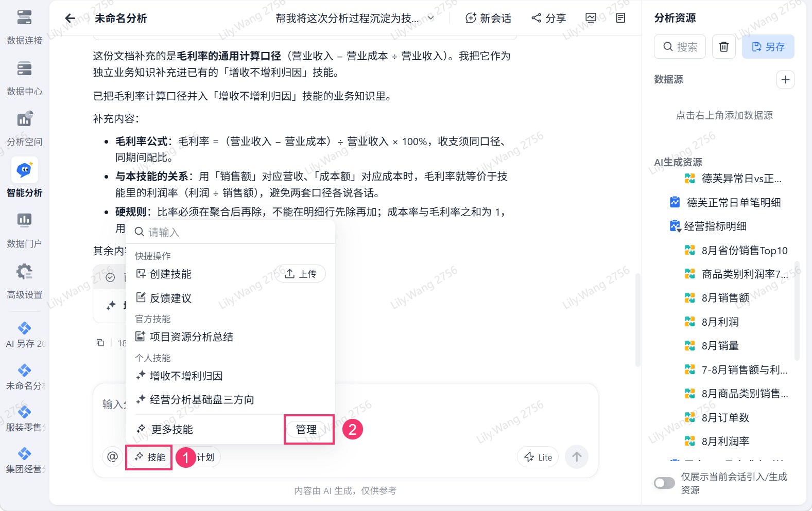Send message with the up arrow button
Viewport: 812px width, 511px height.
pyautogui.click(x=577, y=456)
